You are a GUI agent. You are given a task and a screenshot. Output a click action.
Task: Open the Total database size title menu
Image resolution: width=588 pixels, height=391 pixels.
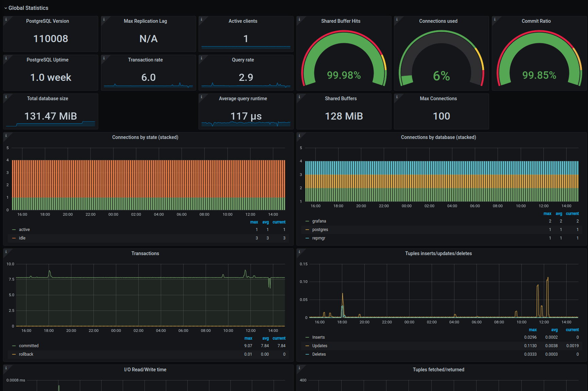click(x=48, y=99)
